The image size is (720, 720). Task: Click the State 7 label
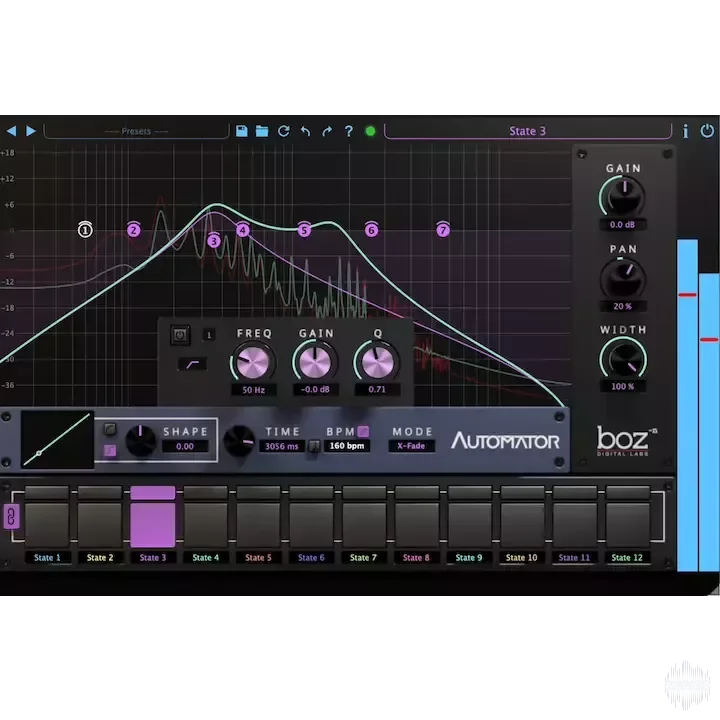coord(363,557)
